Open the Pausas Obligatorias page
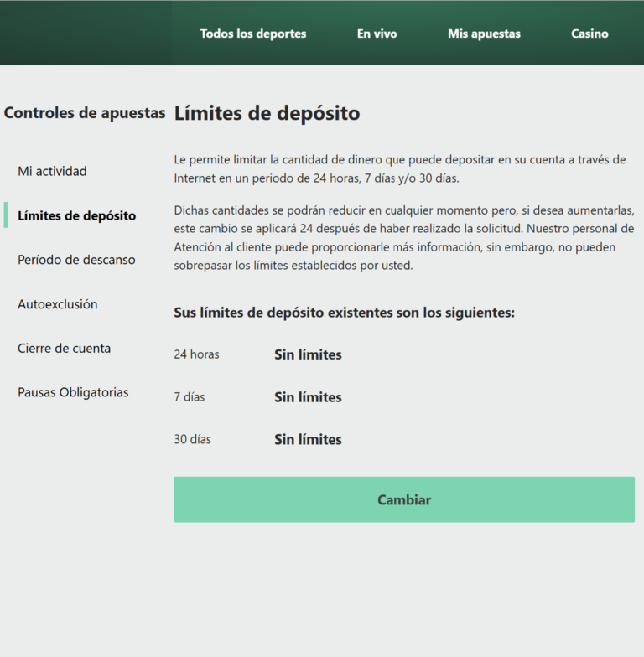644x657 pixels. tap(73, 392)
